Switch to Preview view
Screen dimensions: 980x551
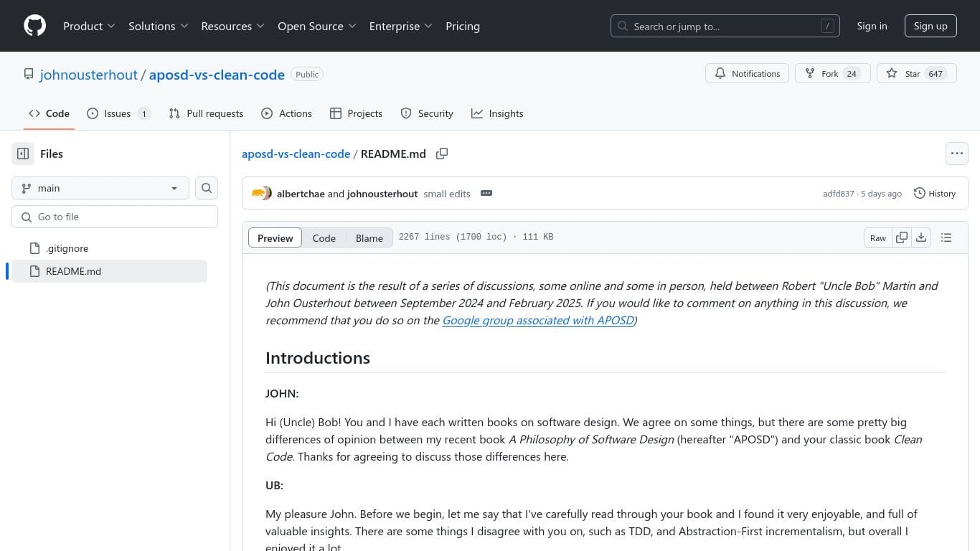tap(275, 238)
